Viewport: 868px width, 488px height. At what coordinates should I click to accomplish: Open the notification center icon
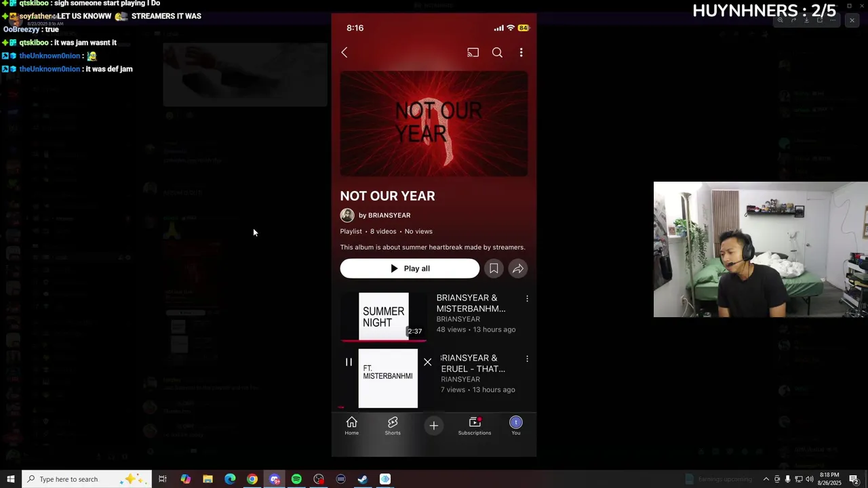(854, 479)
